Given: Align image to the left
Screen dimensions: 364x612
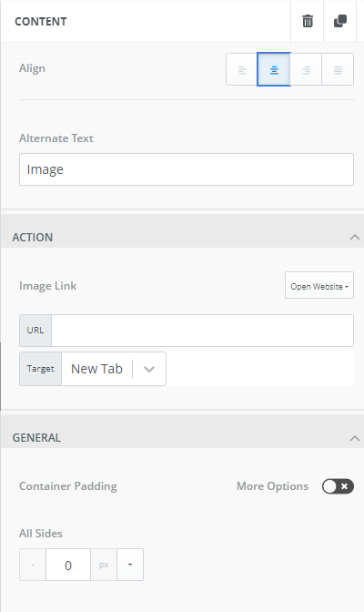Looking at the screenshot, I should 242,69.
